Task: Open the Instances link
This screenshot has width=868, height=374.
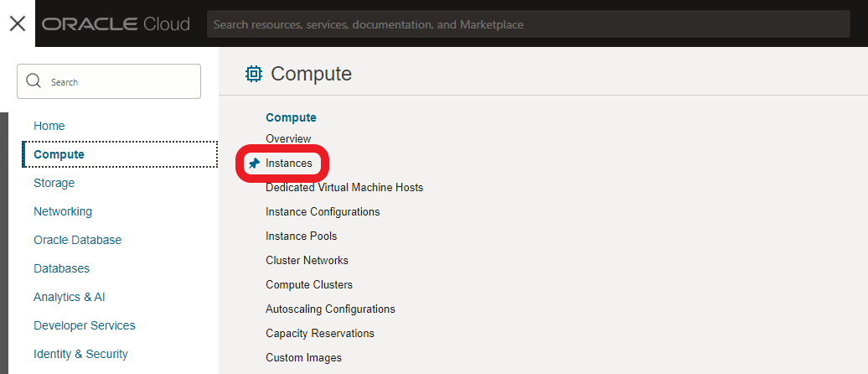Action: click(289, 164)
